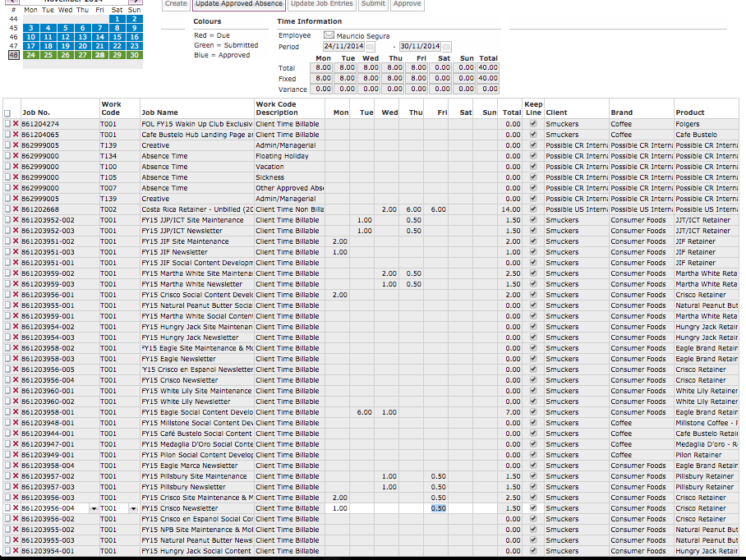Open Job No. dropdown for 861203956-004
746x560 pixels.
pos(93,508)
